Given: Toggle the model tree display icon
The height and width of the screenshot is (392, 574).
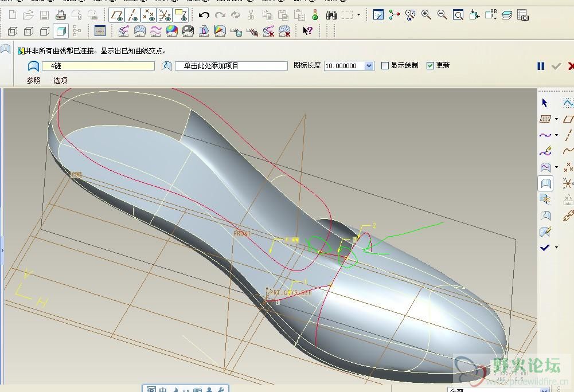Looking at the screenshot, I should point(77,31).
